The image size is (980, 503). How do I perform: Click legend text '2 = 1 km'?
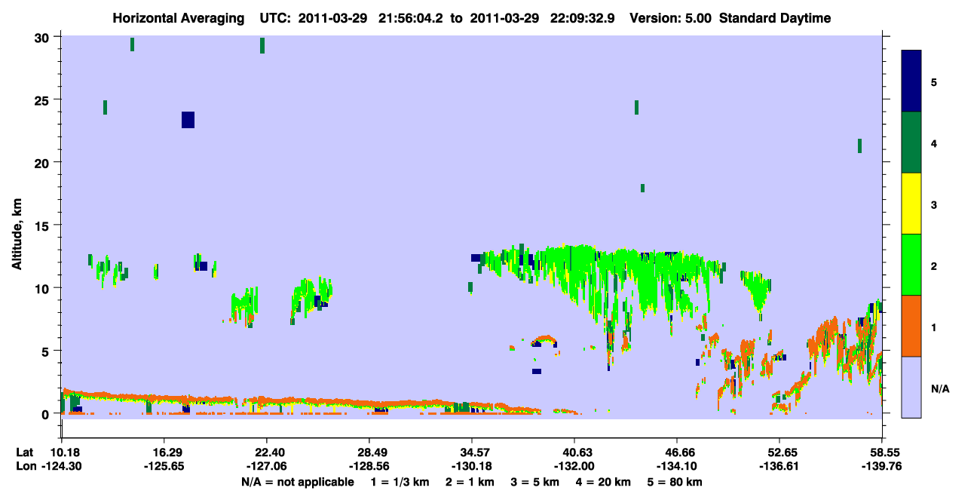click(x=470, y=482)
